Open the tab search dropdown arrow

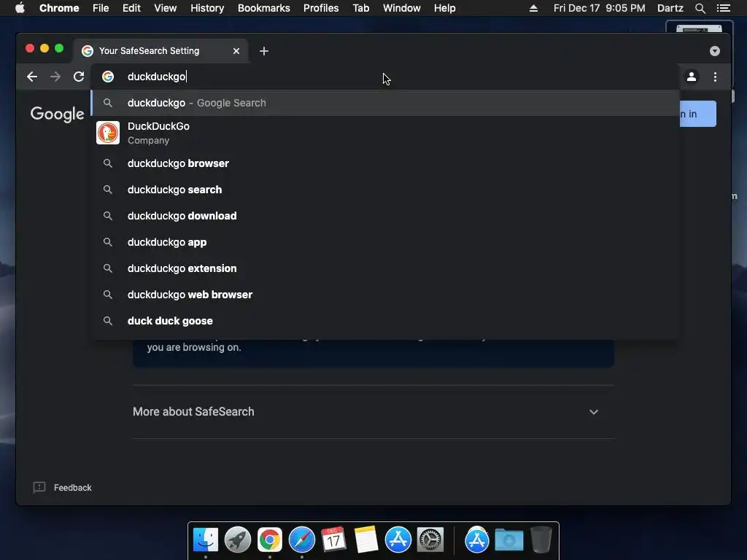coord(715,51)
